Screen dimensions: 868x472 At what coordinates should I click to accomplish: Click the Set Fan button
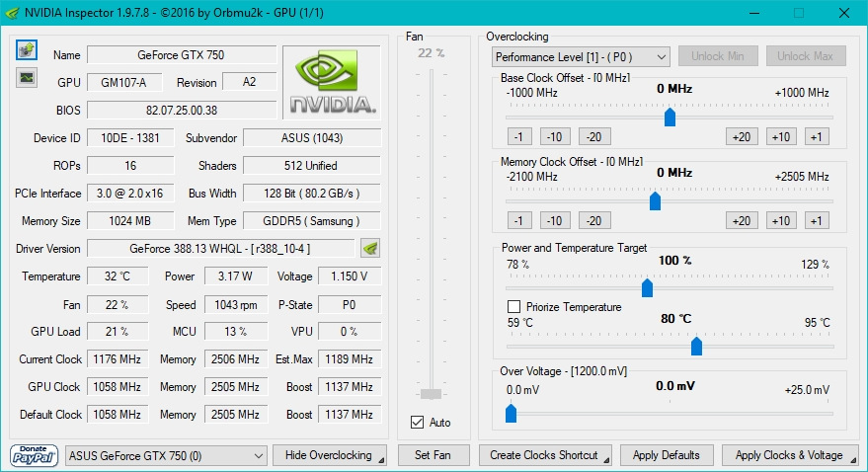click(x=433, y=455)
